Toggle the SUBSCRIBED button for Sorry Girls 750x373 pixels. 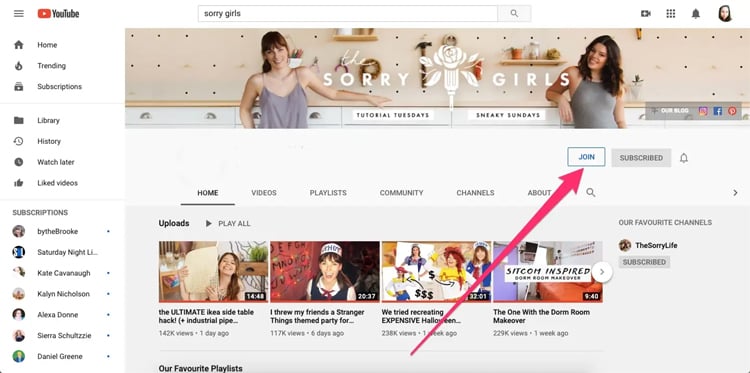pyautogui.click(x=641, y=158)
